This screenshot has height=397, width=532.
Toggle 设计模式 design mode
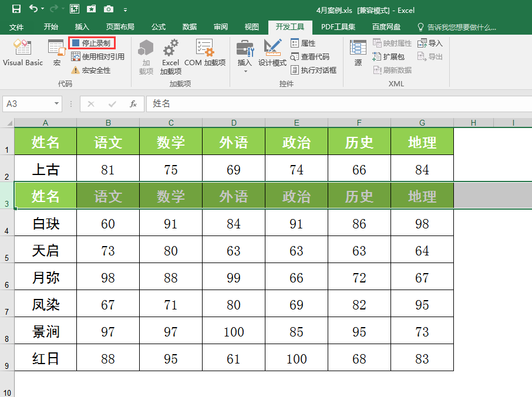point(272,53)
